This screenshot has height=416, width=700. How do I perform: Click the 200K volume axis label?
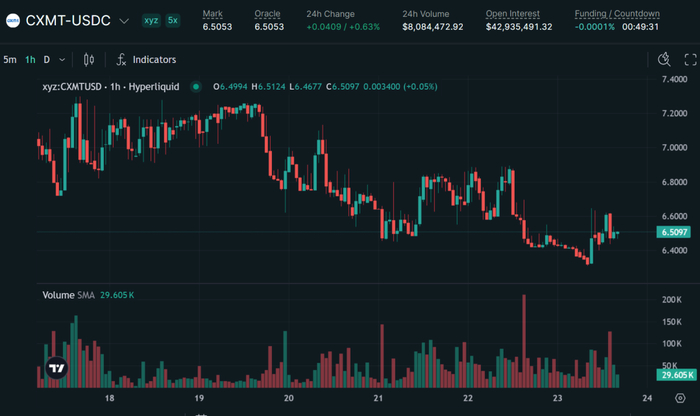[x=672, y=300]
